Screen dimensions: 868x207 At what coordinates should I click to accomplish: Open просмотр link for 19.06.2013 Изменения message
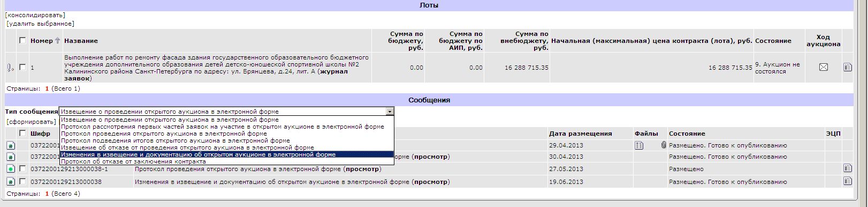[x=430, y=182]
